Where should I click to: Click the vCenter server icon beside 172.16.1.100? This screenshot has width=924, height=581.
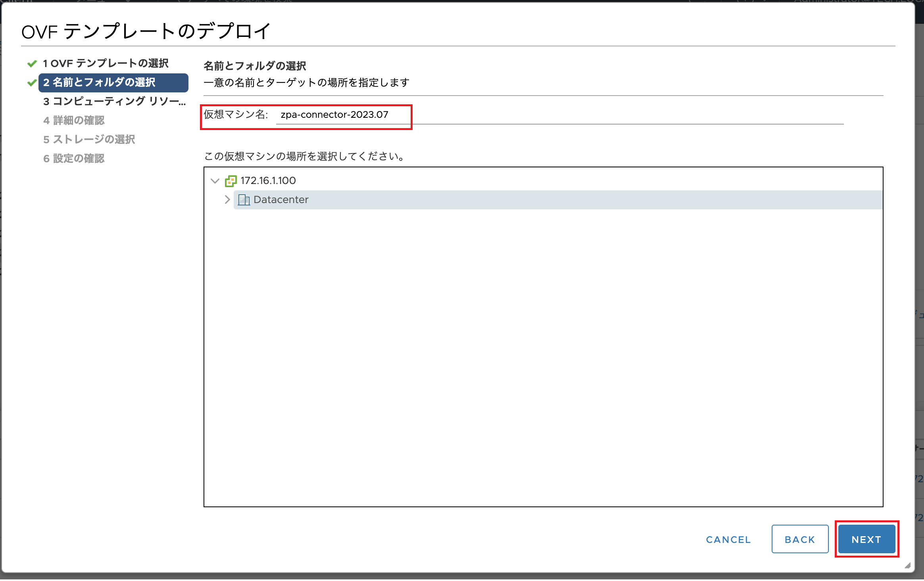coord(231,181)
